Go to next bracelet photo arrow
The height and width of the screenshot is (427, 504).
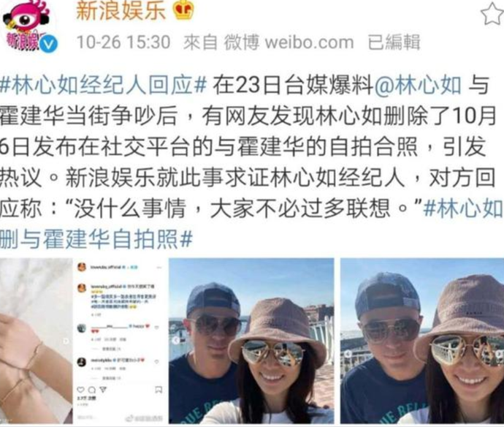(66, 341)
